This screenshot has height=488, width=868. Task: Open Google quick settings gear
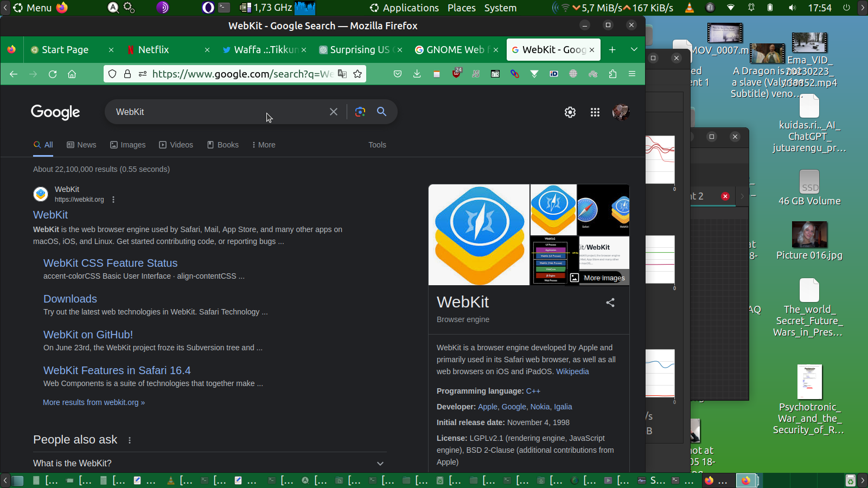coord(570,112)
